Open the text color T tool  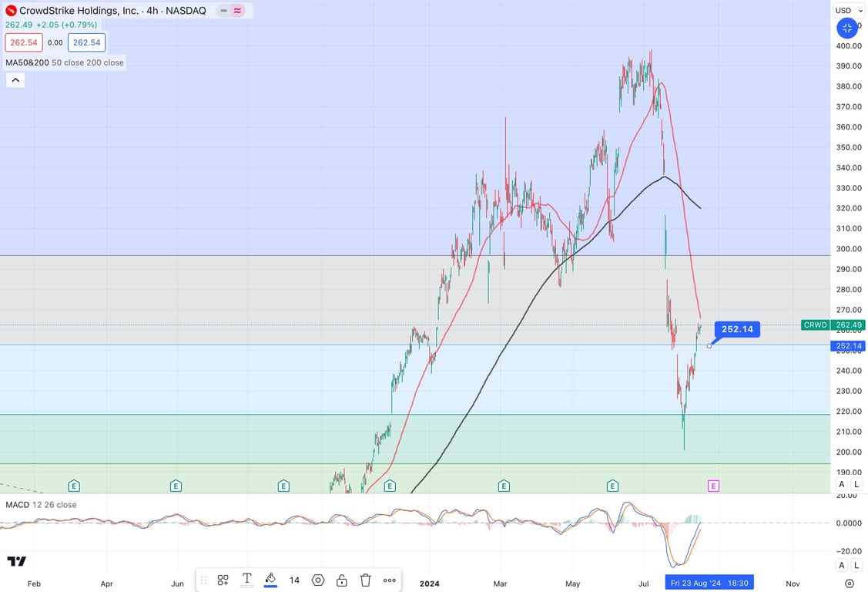pyautogui.click(x=247, y=579)
